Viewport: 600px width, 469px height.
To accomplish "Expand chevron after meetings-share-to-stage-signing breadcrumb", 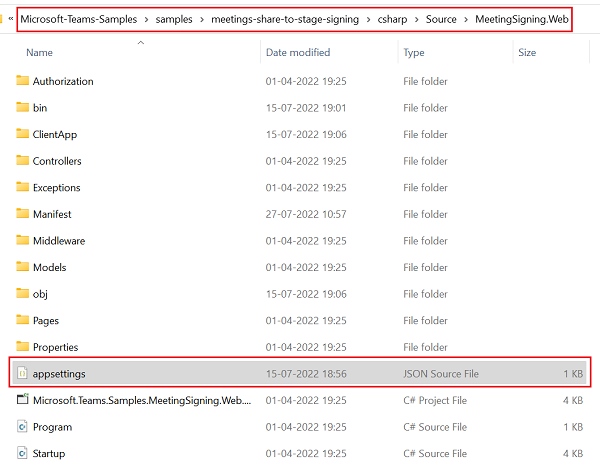I will coord(368,20).
